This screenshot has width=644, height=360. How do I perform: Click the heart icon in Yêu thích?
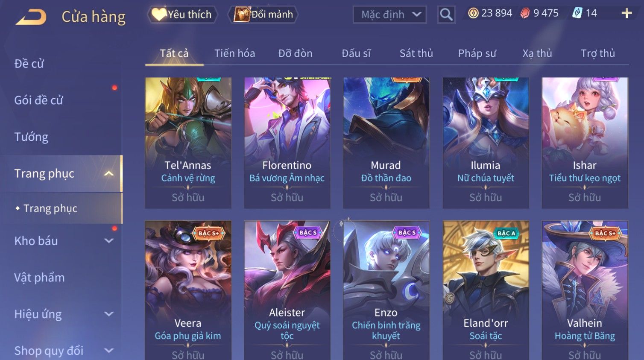(158, 15)
